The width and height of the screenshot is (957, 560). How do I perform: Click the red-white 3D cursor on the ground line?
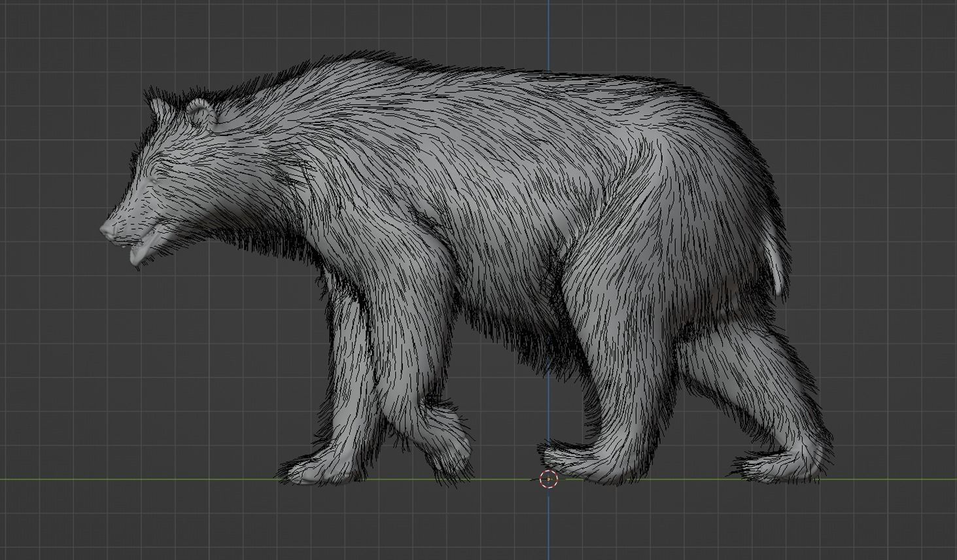[548, 479]
